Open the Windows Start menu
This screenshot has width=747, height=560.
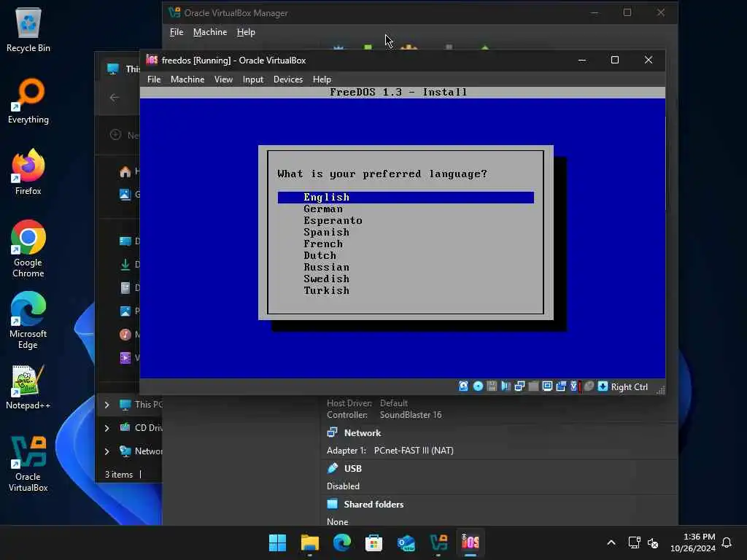click(277, 542)
